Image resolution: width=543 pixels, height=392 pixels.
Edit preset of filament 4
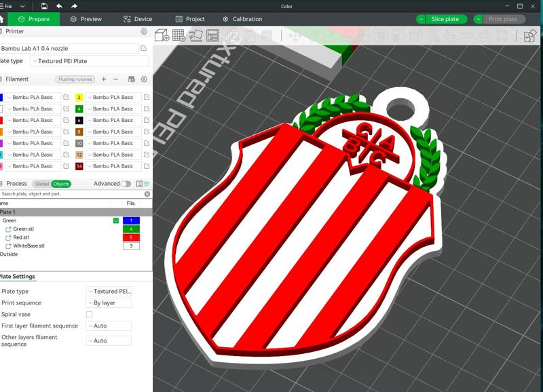coord(147,109)
